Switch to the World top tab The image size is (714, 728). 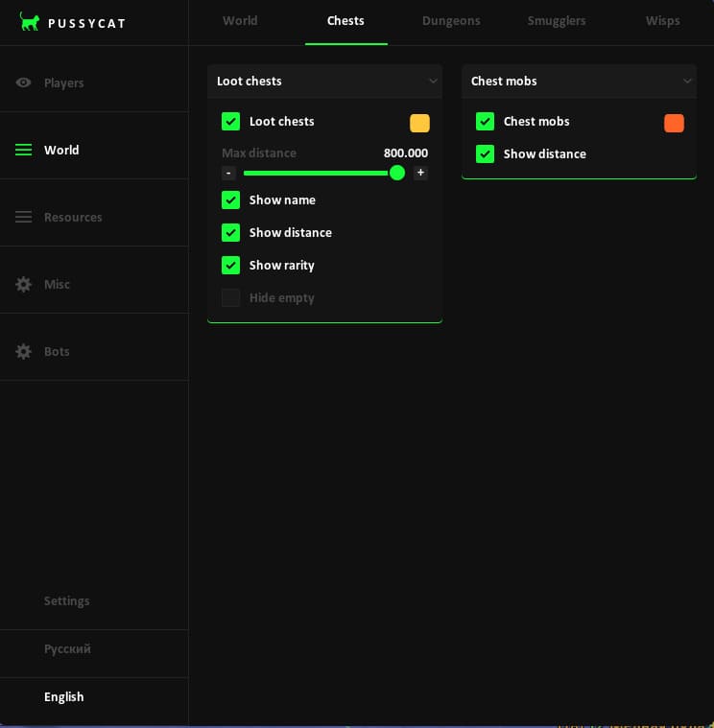click(x=240, y=21)
